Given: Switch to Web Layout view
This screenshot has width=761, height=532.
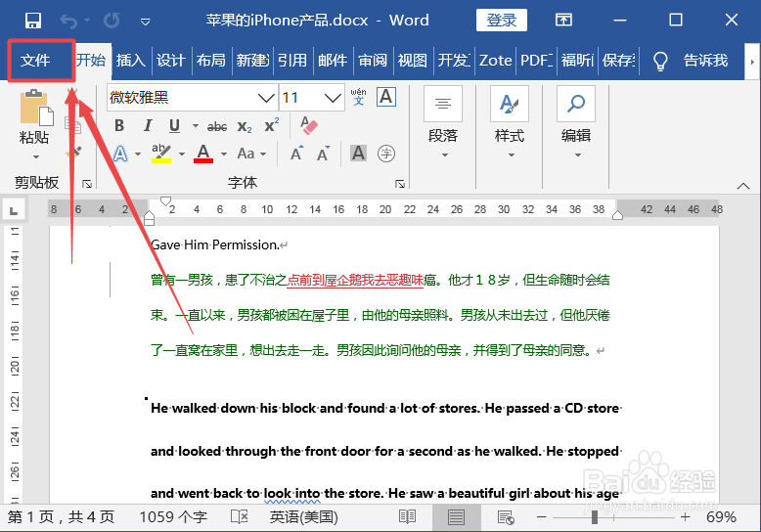Looking at the screenshot, I should (x=506, y=517).
